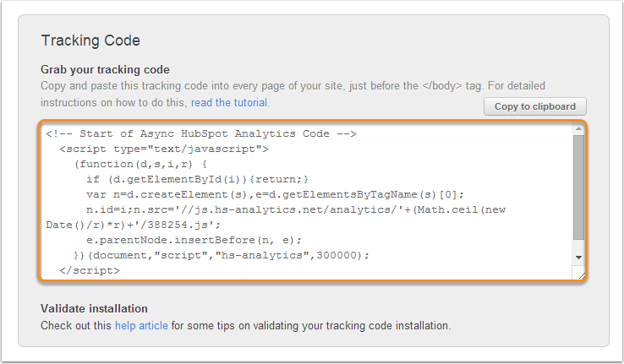Click the 'Tracking Code' panel heading
624x364 pixels.
coord(90,41)
